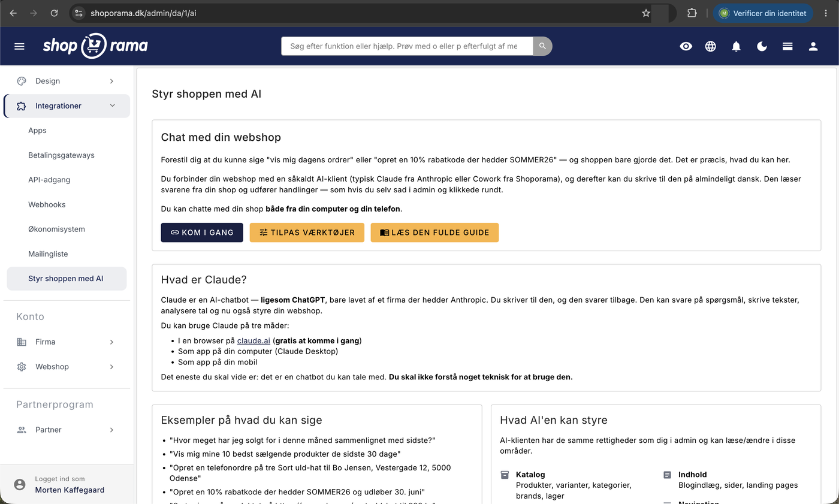Expand the Webshop submenu chevron
Image resolution: width=839 pixels, height=504 pixels.
tap(111, 367)
